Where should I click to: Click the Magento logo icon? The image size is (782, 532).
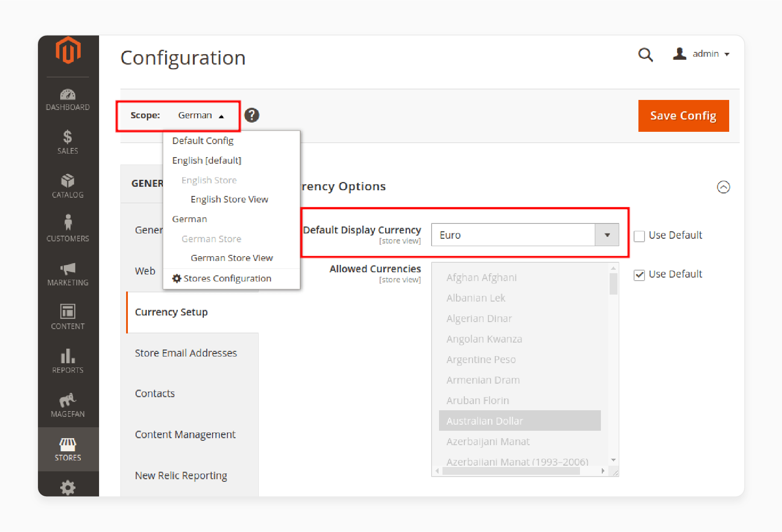pos(68,50)
